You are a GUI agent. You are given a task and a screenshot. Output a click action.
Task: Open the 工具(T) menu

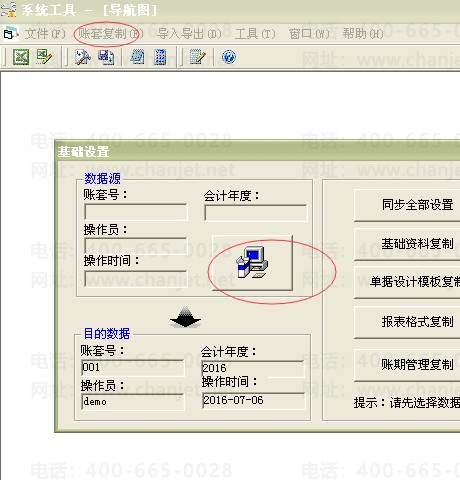pos(255,34)
